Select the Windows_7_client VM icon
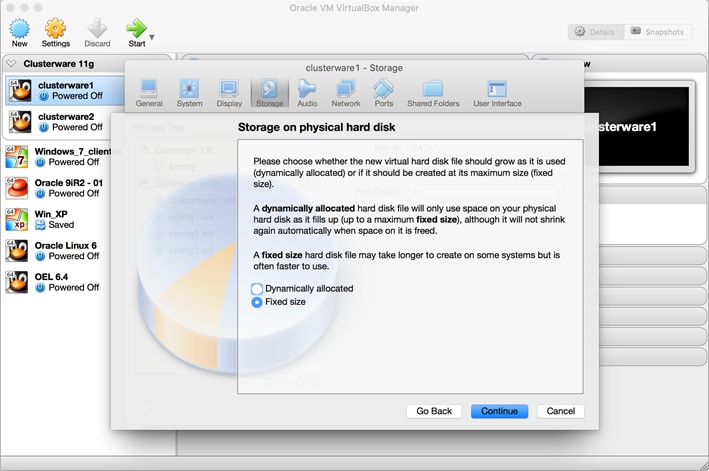The width and height of the screenshot is (709, 471). pos(17,157)
